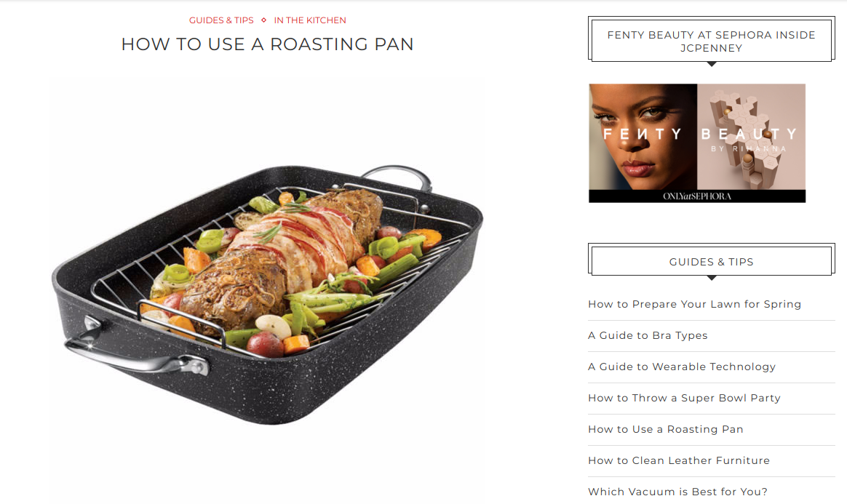Open Which Vacuum is Best for You?
The image size is (847, 504).
pyautogui.click(x=678, y=492)
